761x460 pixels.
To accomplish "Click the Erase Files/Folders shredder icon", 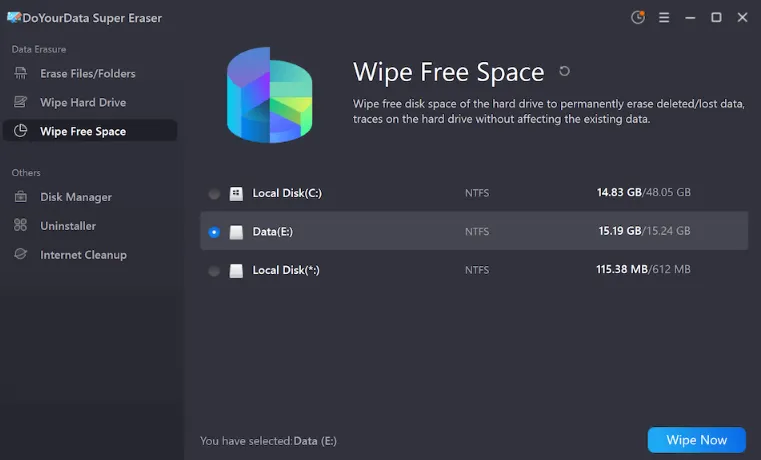I will click(x=20, y=73).
